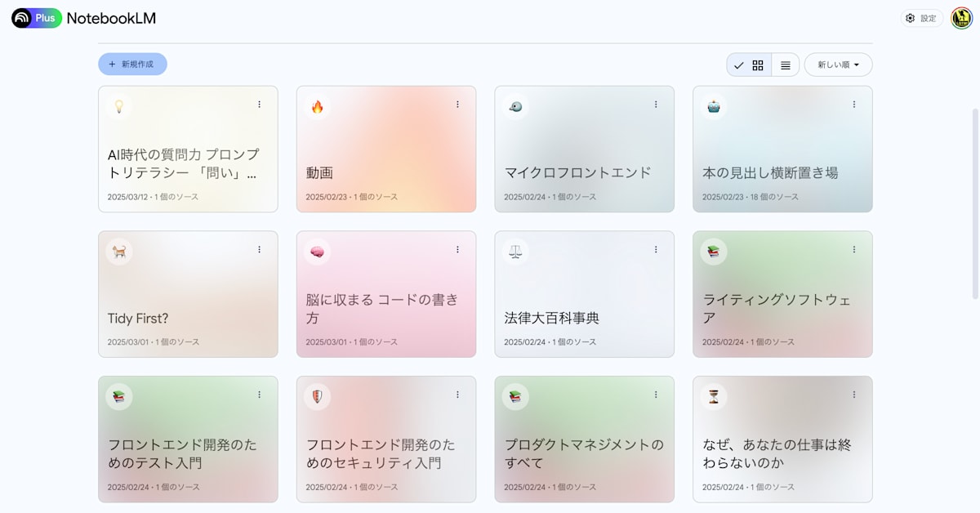Open the 設定 gear settings
980x513 pixels.
tap(921, 18)
